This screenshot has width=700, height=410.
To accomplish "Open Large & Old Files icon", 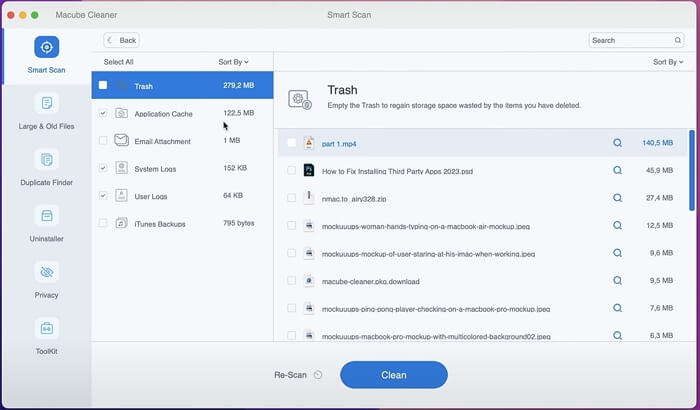I will pos(46,103).
